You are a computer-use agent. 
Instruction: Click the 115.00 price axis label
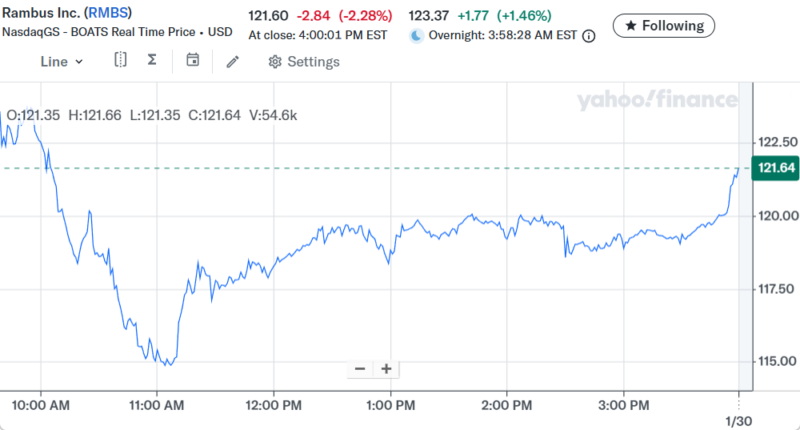tap(775, 361)
